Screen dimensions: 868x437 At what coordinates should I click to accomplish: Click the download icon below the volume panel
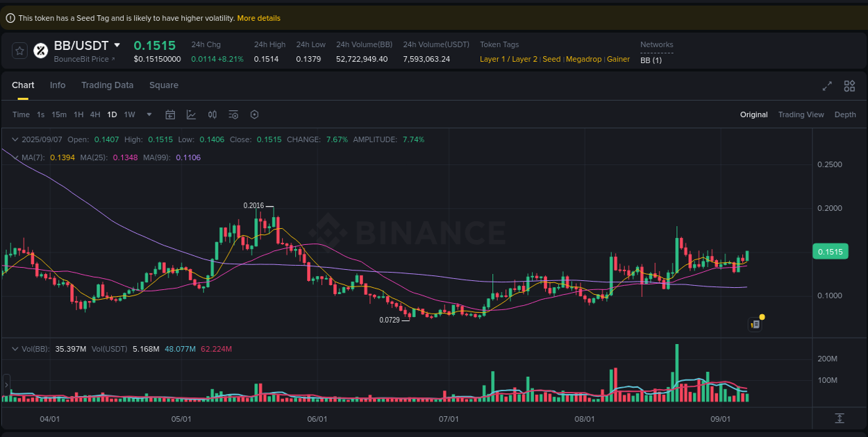point(840,419)
